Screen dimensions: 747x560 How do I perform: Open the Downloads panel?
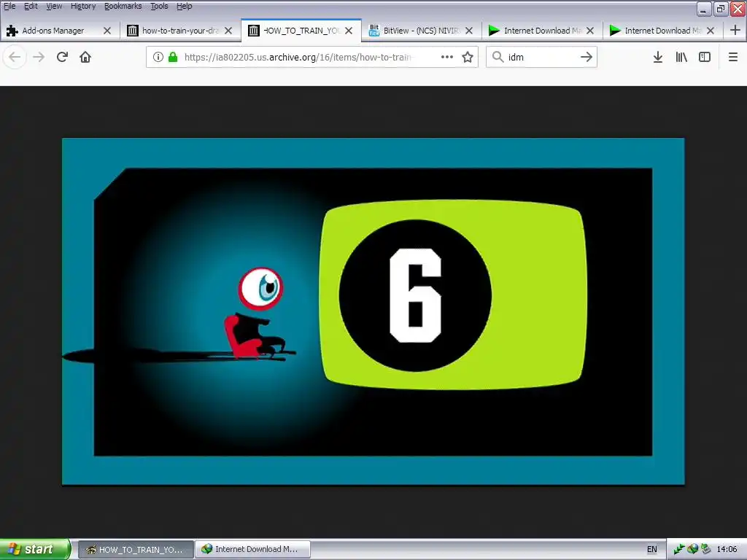pos(658,57)
